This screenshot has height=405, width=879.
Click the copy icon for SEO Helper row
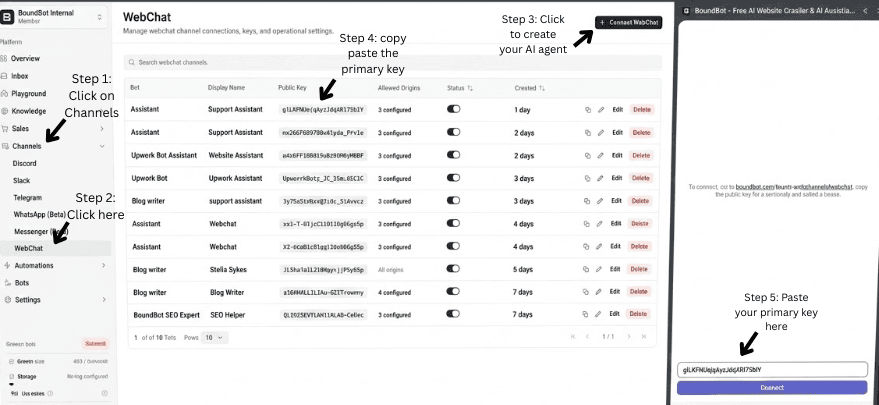587,316
